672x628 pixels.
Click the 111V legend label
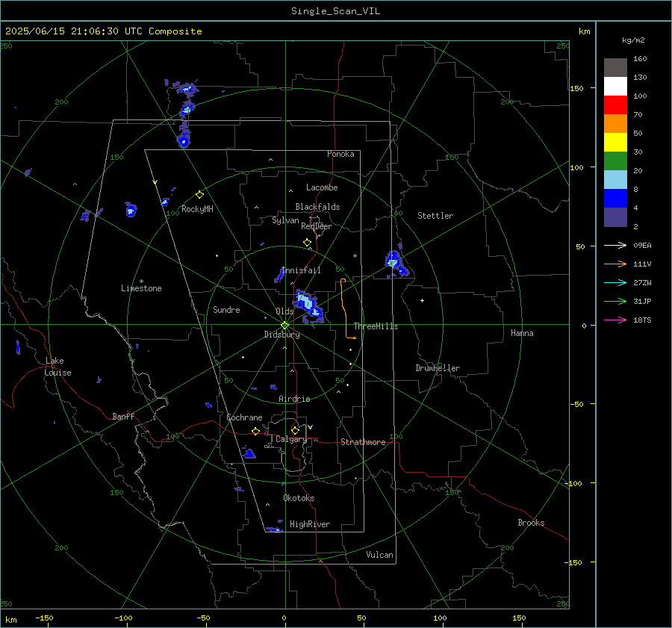pos(642,264)
